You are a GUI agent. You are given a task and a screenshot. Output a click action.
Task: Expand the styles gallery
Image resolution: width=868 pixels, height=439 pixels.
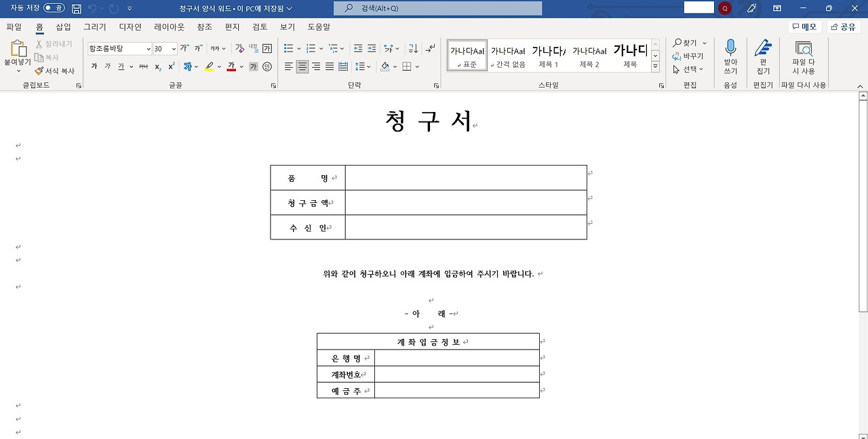[654, 65]
